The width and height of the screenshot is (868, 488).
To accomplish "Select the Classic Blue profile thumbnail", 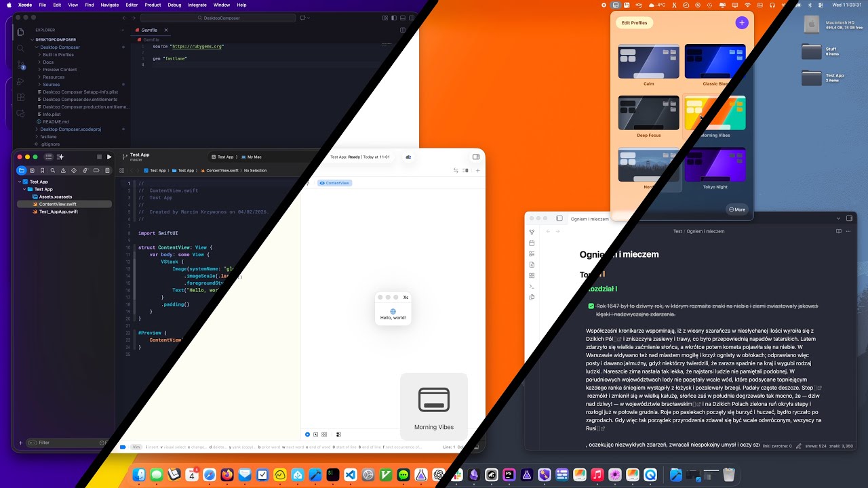I will pyautogui.click(x=715, y=62).
